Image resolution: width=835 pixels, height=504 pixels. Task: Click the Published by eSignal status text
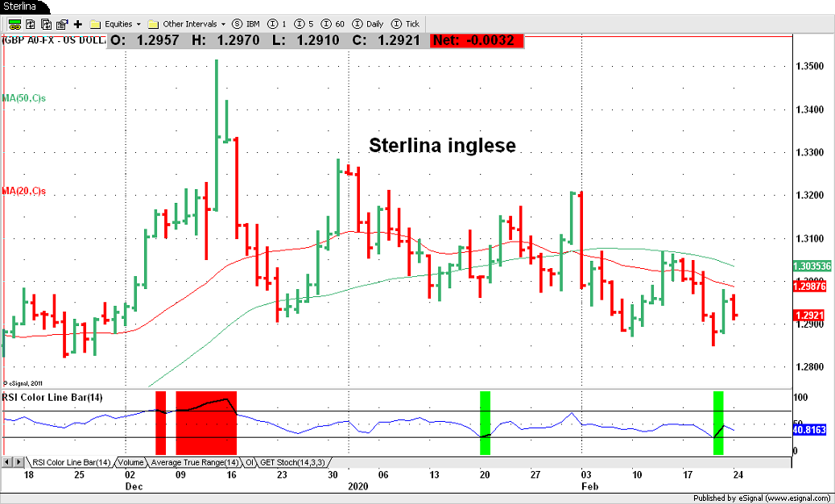763,498
